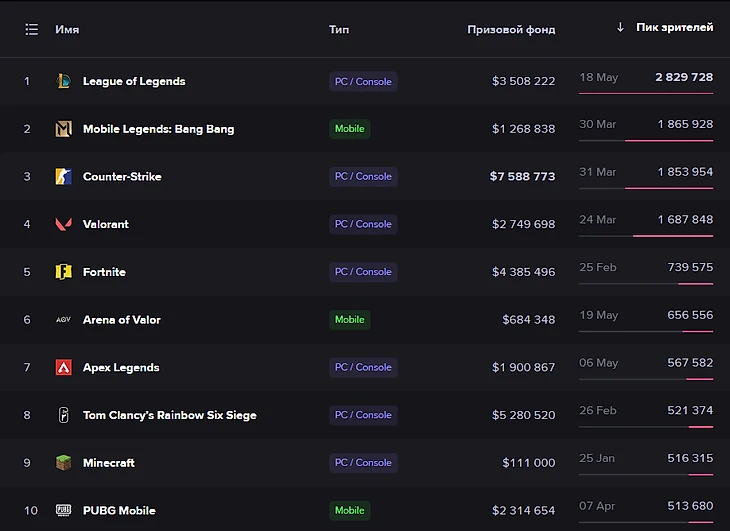Click Fortnite prize pool value $4 385 496

(x=523, y=272)
